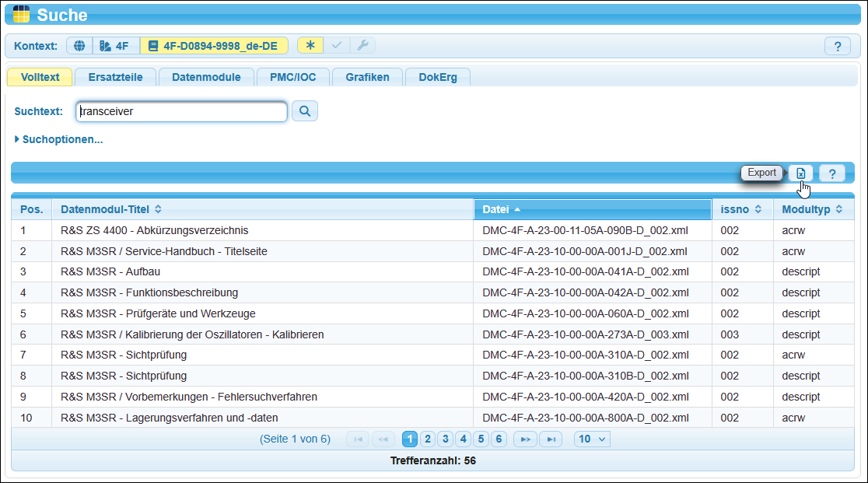Viewport: 868px width, 483px height.
Task: Click file DMC-4F-A-23-00-11-05A-090B-D_002.xml
Action: [585, 231]
